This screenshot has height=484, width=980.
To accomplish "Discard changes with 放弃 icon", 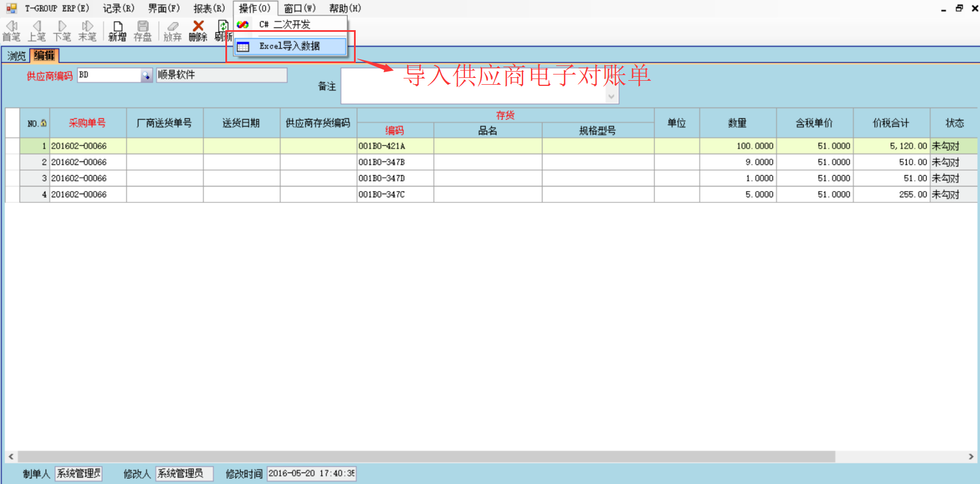I will click(x=172, y=31).
